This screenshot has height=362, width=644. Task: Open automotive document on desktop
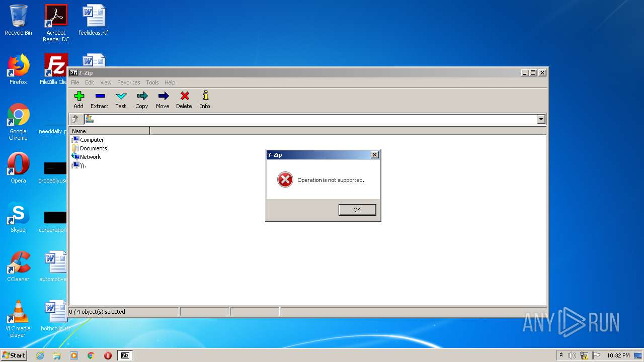coord(54,266)
